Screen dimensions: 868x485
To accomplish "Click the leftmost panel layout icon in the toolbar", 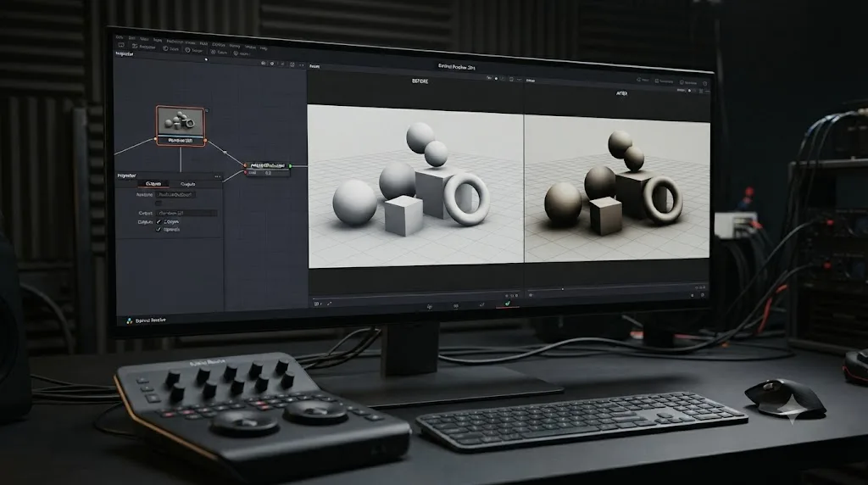I will pyautogui.click(x=120, y=45).
